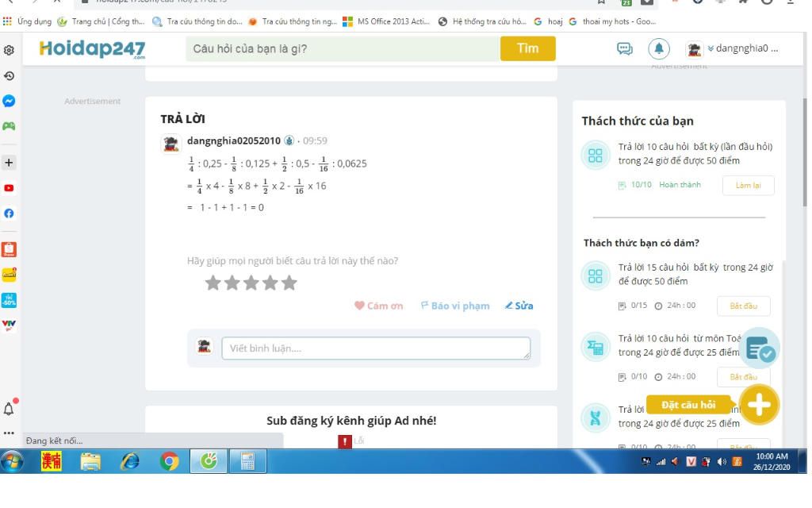812x508 pixels.
Task: Click the yellow sidebar shortcut icon below Shopee
Action: 9,275
